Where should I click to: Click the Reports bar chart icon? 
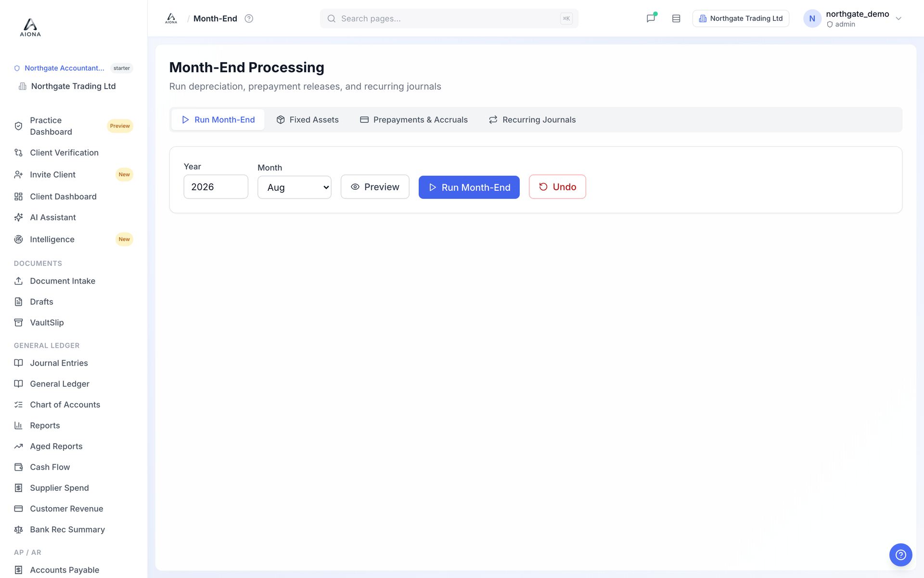[18, 425]
